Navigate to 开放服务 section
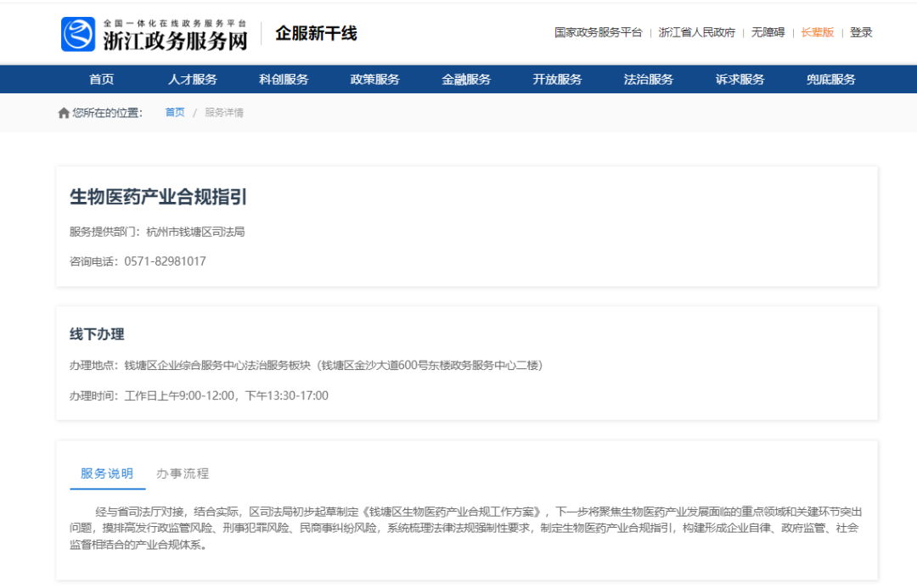Viewport: 917px width, 588px height. (x=557, y=80)
